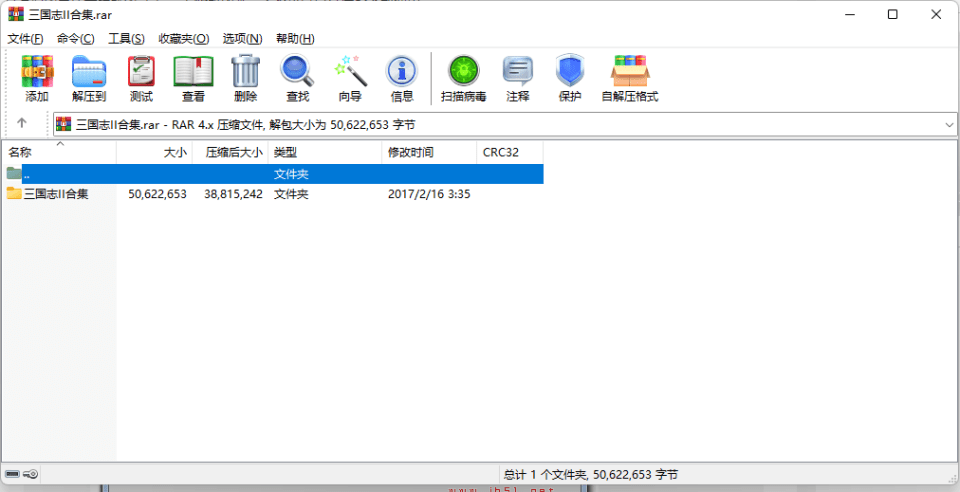Sort by the 大小 column header

click(x=154, y=152)
